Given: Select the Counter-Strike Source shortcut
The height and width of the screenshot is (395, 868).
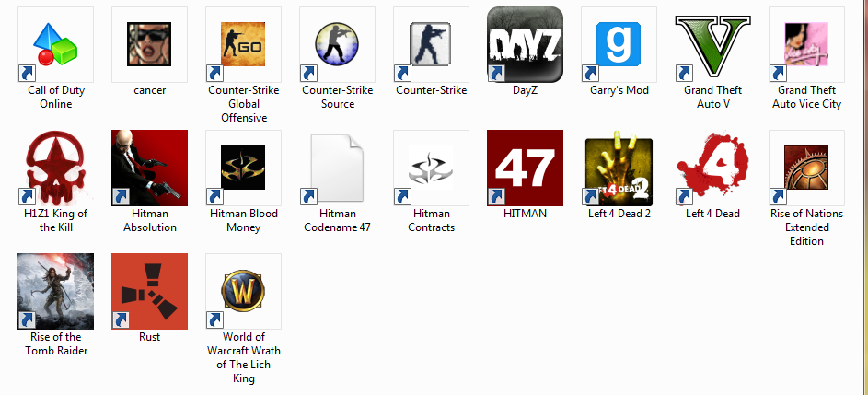Looking at the screenshot, I should [337, 44].
